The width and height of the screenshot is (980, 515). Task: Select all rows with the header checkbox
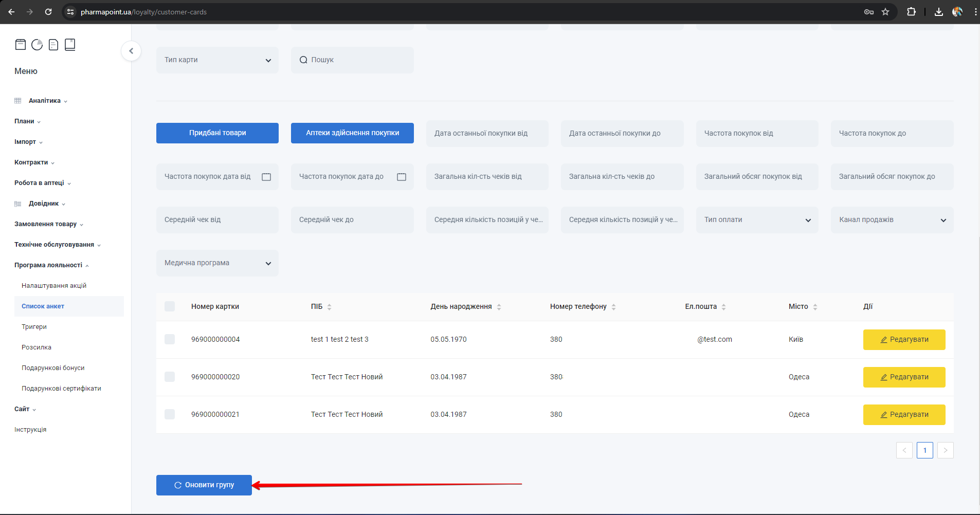(x=170, y=306)
